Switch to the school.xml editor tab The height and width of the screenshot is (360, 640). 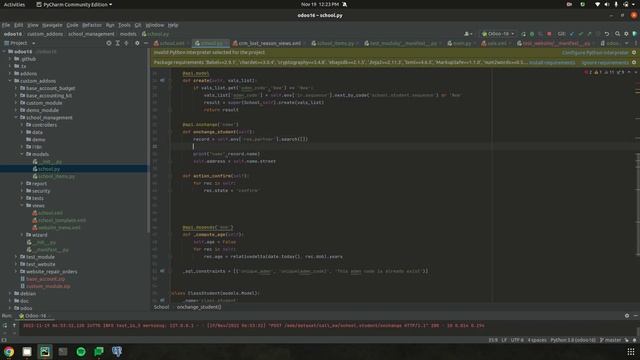[171, 43]
